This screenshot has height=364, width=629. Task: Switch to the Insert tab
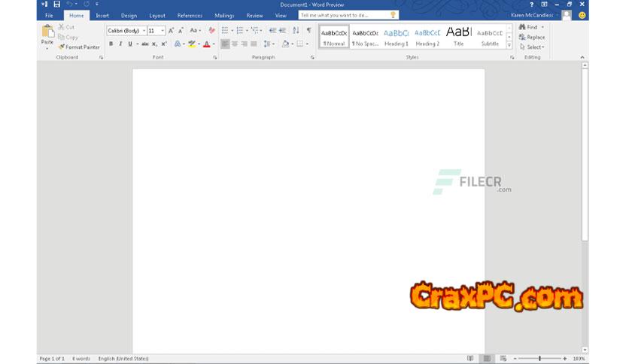tap(102, 15)
